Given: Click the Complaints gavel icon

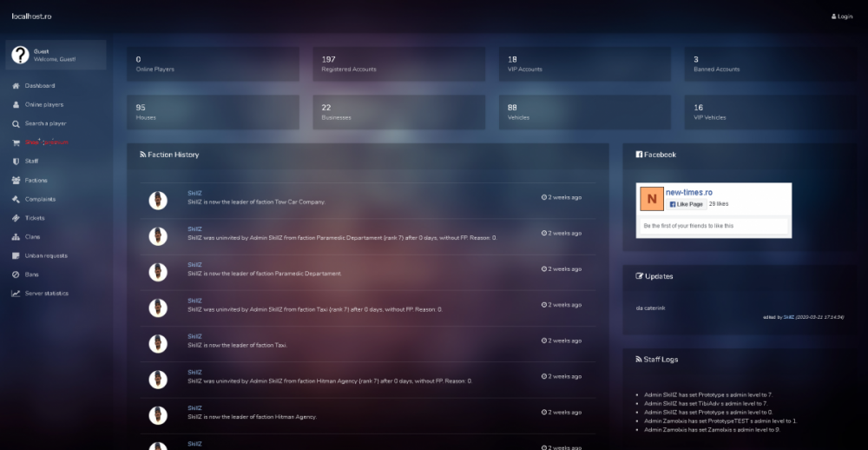Looking at the screenshot, I should (16, 200).
